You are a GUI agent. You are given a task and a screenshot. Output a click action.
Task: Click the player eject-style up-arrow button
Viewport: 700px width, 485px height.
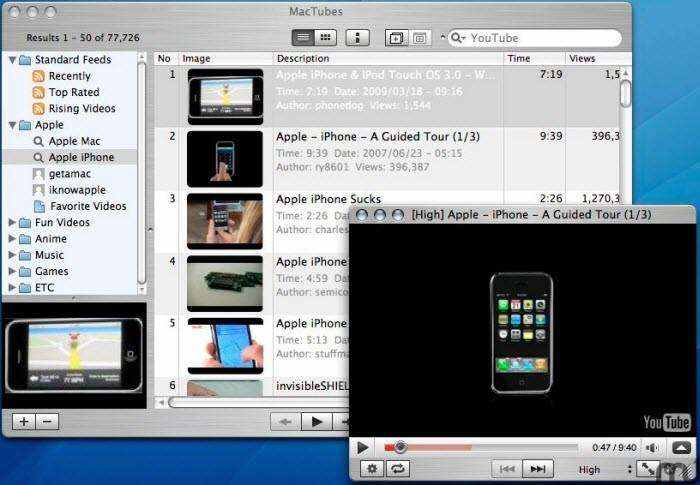[681, 447]
